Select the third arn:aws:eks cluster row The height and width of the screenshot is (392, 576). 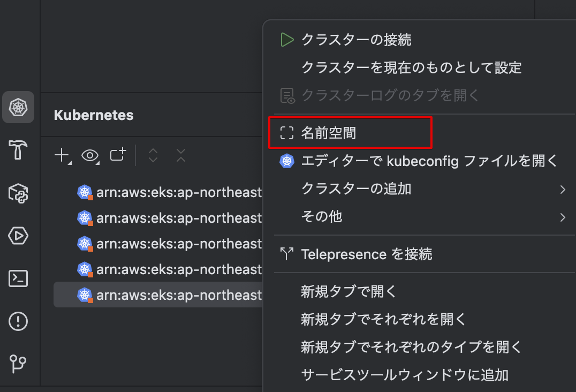point(158,244)
